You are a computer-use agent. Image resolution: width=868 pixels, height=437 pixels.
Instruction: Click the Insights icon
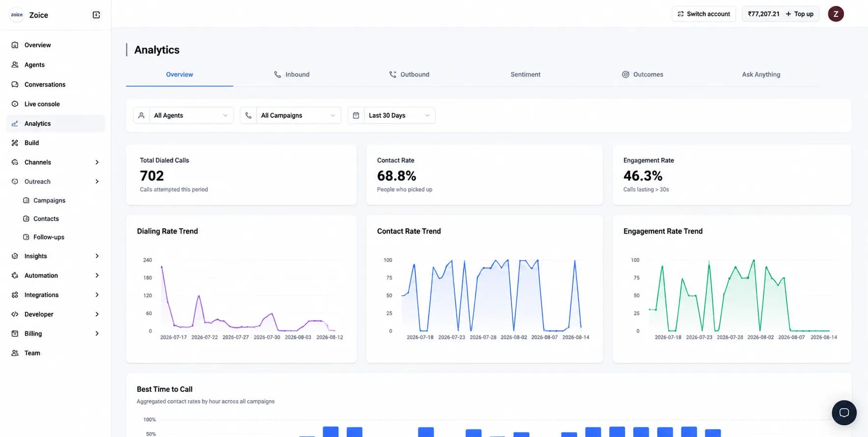[x=15, y=256]
